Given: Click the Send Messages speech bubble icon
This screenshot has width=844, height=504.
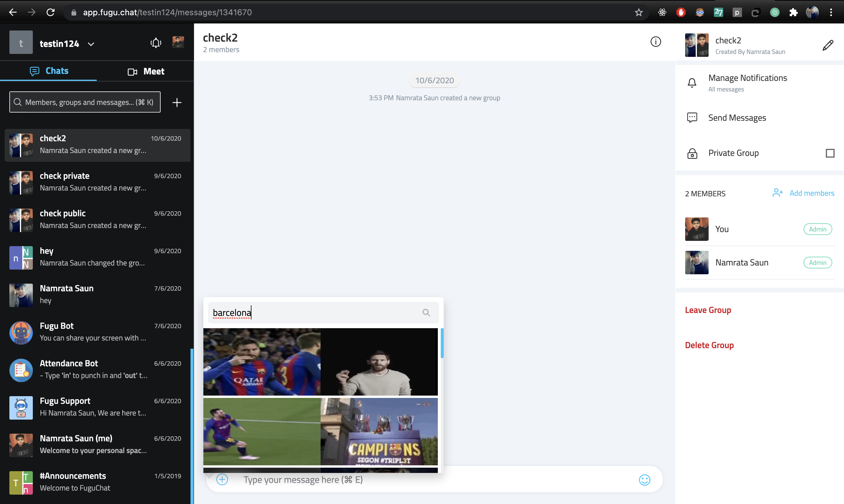Looking at the screenshot, I should [x=692, y=118].
